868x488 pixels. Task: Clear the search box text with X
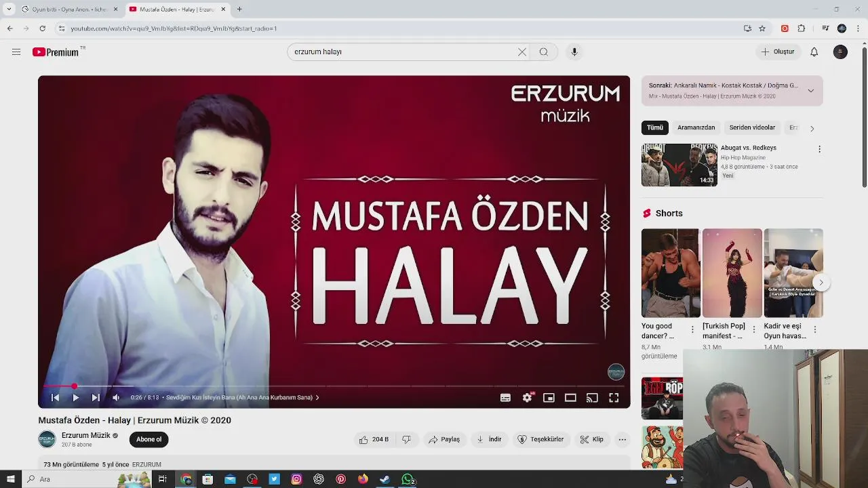click(x=522, y=52)
